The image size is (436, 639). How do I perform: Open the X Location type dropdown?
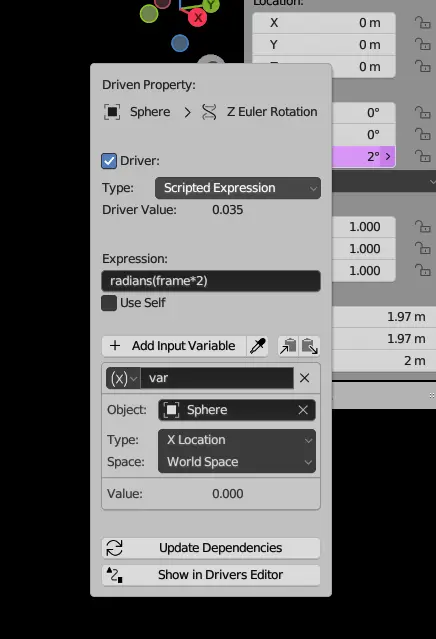(237, 440)
